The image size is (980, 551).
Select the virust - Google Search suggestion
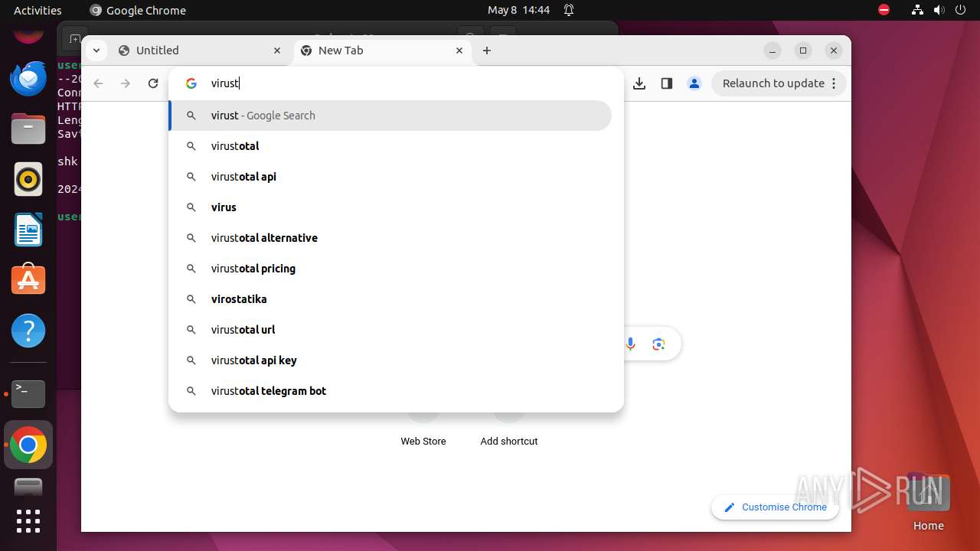(x=390, y=116)
